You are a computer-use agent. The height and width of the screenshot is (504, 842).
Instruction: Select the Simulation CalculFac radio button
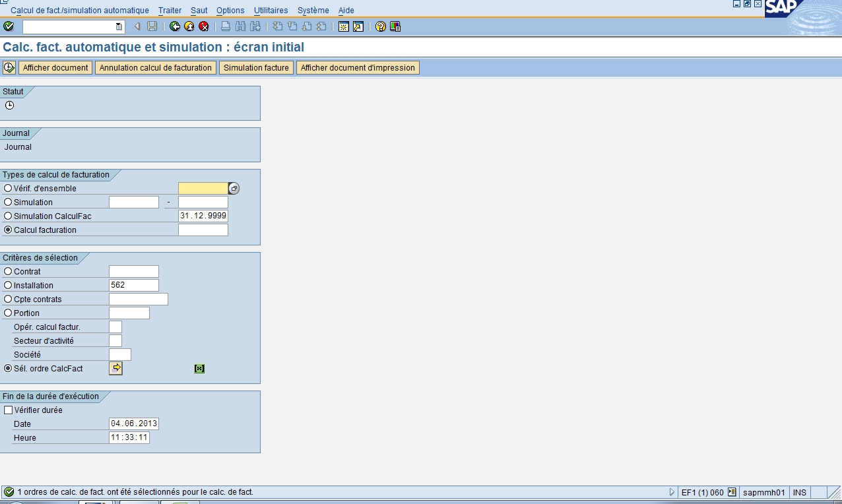[8, 216]
